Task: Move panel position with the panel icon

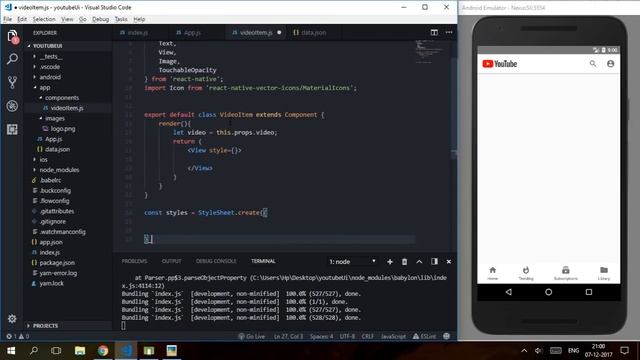Action: (434, 262)
